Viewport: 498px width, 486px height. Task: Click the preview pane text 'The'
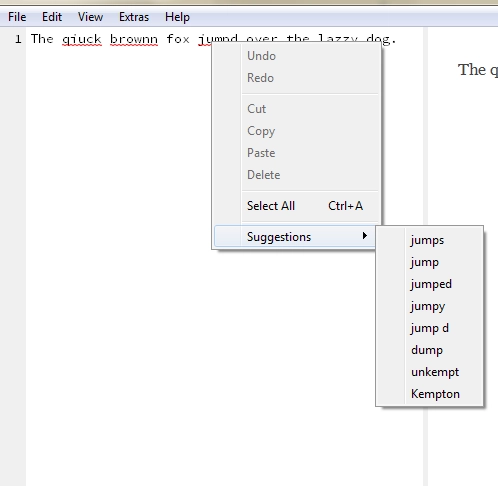tap(472, 70)
